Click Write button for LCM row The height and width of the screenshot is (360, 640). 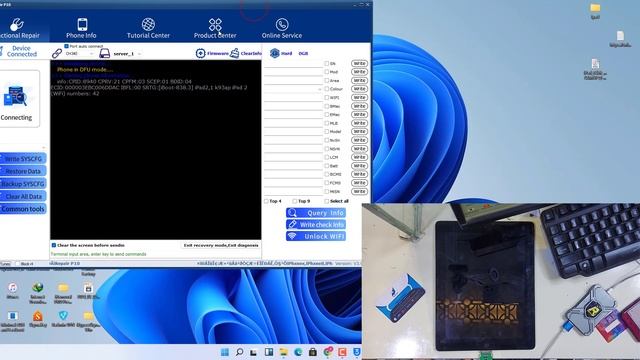pos(359,157)
